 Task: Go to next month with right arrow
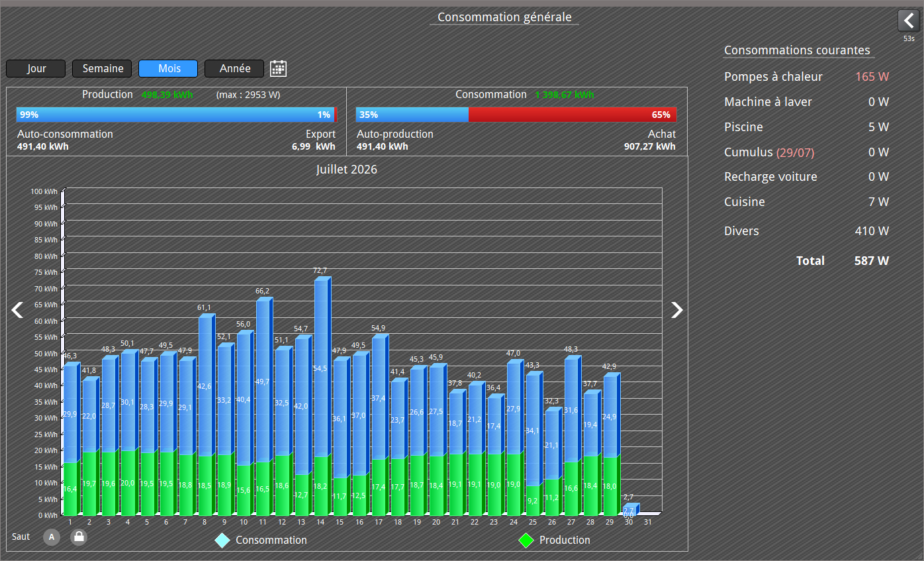pyautogui.click(x=676, y=310)
